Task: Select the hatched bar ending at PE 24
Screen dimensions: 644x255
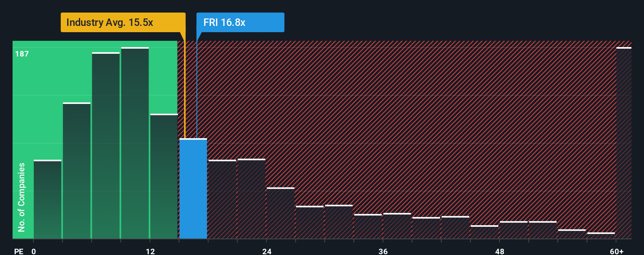Action: [x=251, y=199]
